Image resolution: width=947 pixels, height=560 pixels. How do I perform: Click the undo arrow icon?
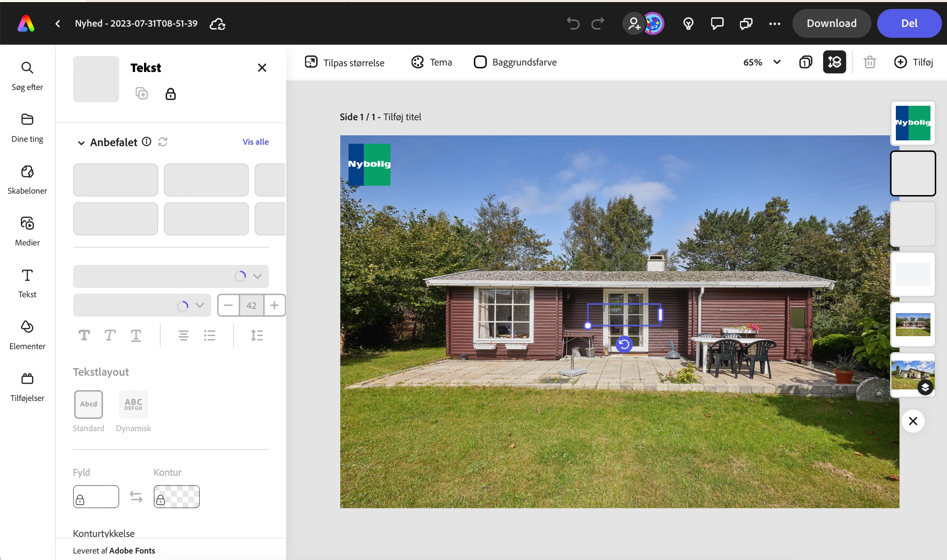(x=573, y=23)
